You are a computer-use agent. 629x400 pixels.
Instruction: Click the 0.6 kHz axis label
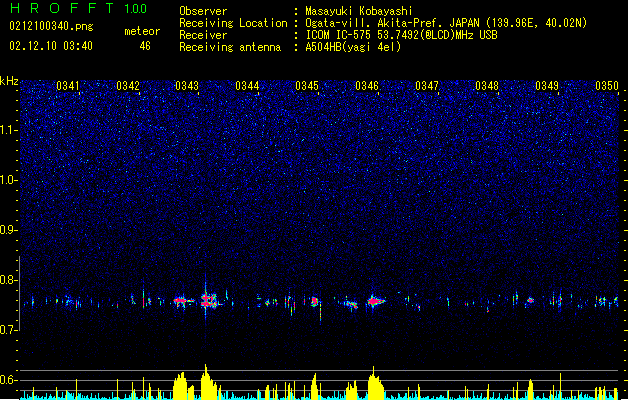pos(8,380)
